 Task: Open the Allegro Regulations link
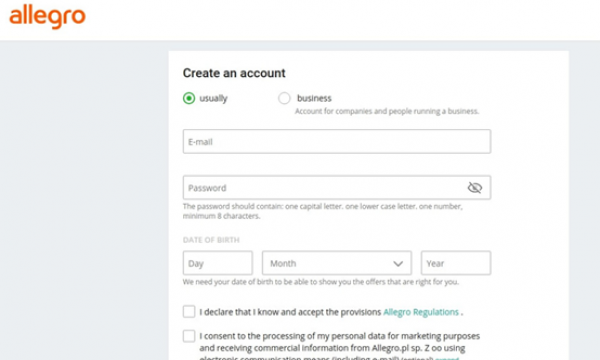coord(421,312)
